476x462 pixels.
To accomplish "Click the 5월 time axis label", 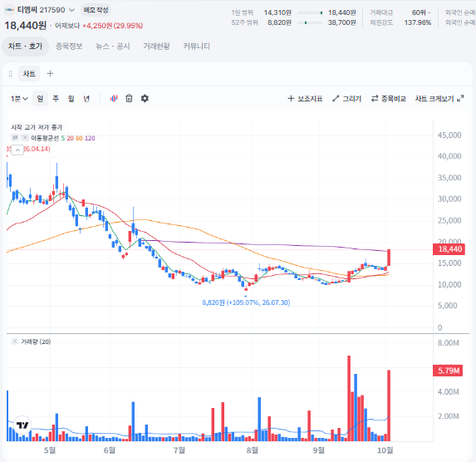I will (x=50, y=450).
